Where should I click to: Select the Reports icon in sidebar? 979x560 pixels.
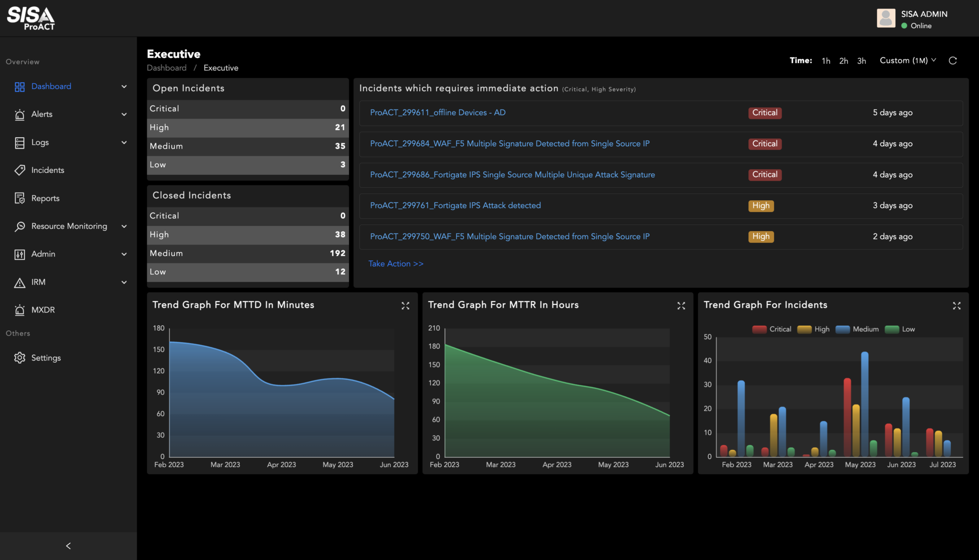click(20, 198)
